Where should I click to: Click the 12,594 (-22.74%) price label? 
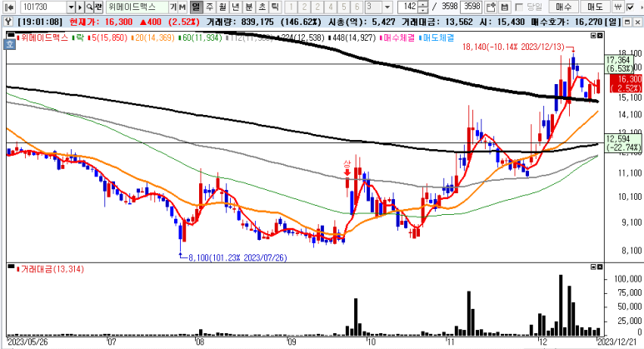[x=623, y=143]
